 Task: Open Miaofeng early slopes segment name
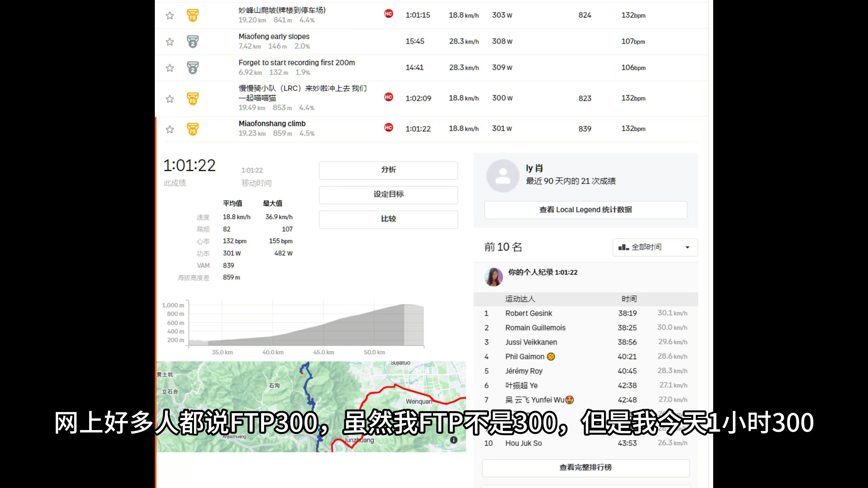click(x=274, y=36)
